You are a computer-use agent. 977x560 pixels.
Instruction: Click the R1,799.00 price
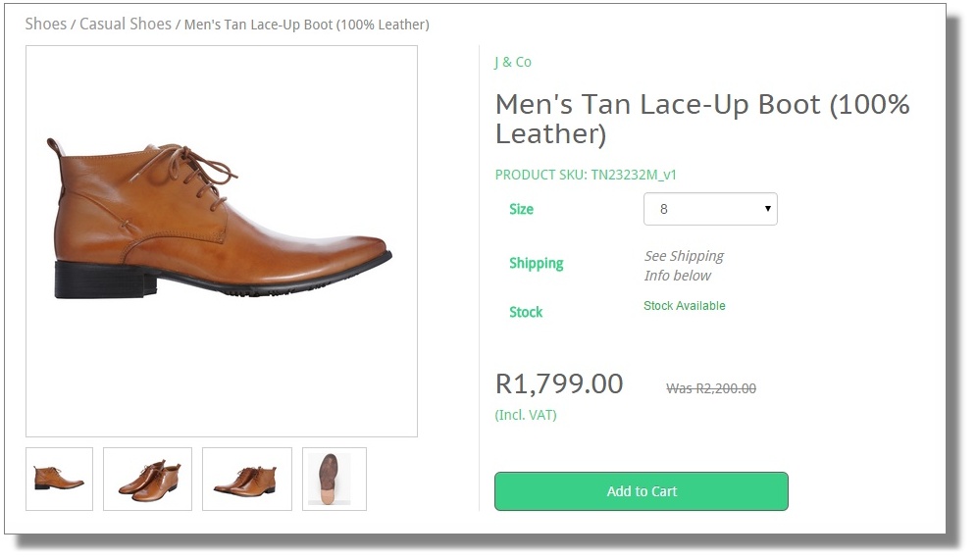(559, 383)
